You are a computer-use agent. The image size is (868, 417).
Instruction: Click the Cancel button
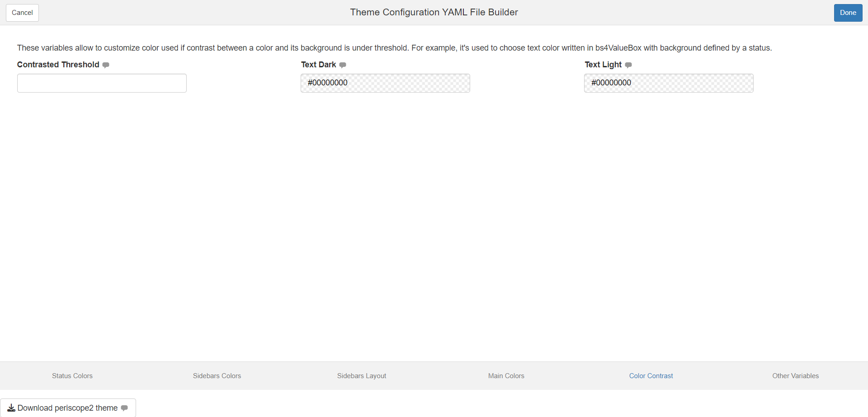tap(22, 13)
